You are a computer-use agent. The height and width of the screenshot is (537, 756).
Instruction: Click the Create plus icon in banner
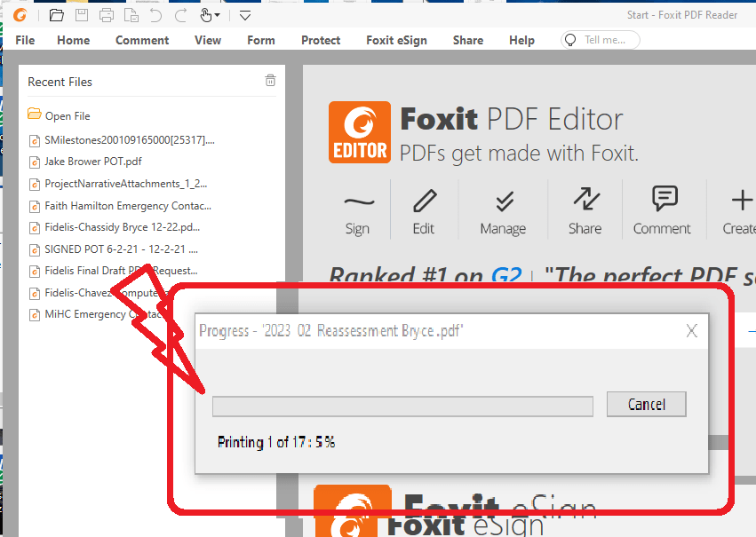point(742,201)
